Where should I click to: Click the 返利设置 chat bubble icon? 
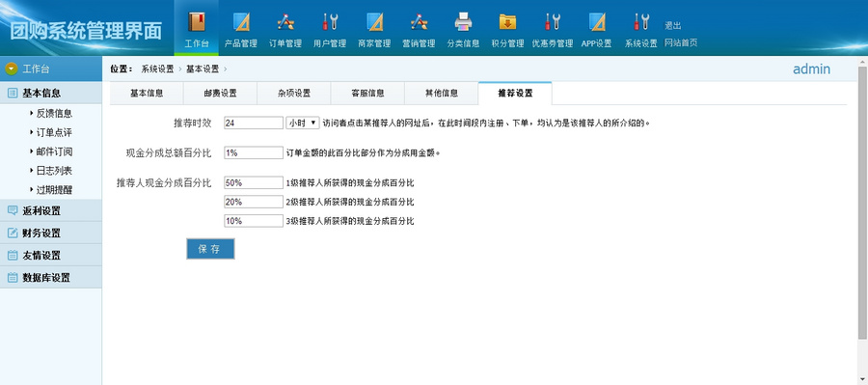(13, 210)
